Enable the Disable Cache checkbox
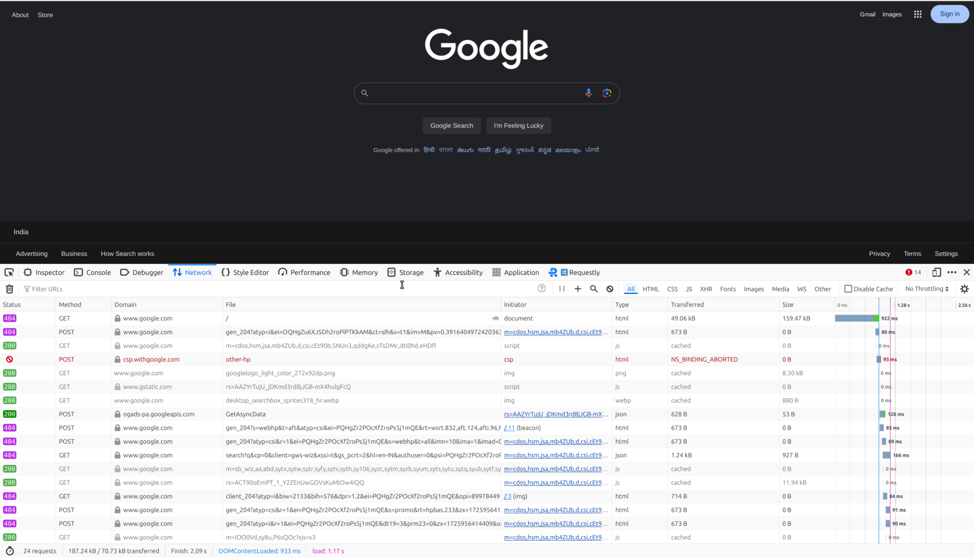 click(849, 289)
